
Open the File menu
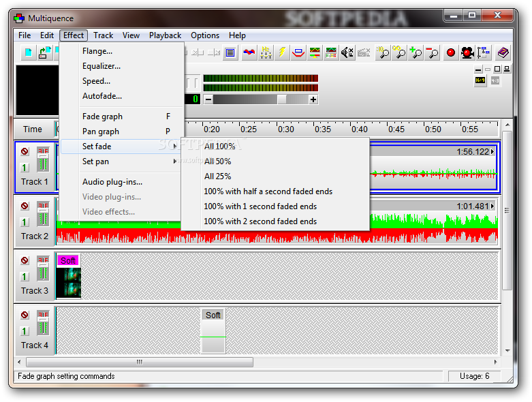pos(25,35)
